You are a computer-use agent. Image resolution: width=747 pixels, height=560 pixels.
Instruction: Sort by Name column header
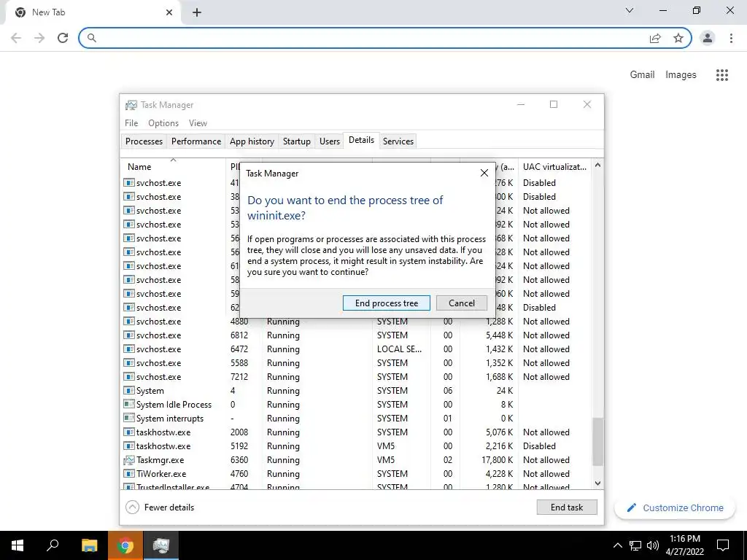(x=173, y=167)
